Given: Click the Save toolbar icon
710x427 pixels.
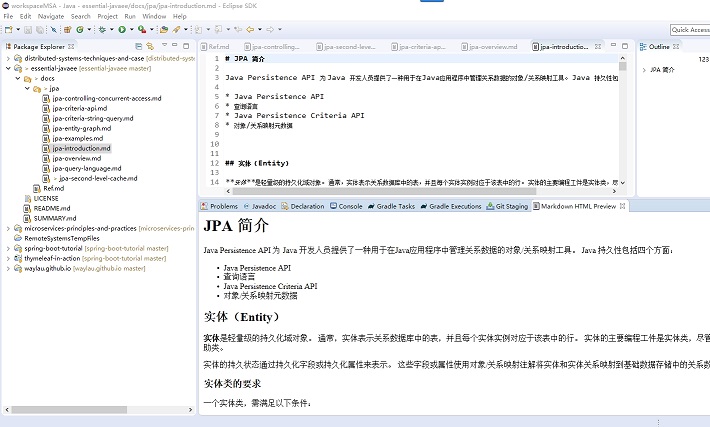Looking at the screenshot, I should click(x=28, y=29).
